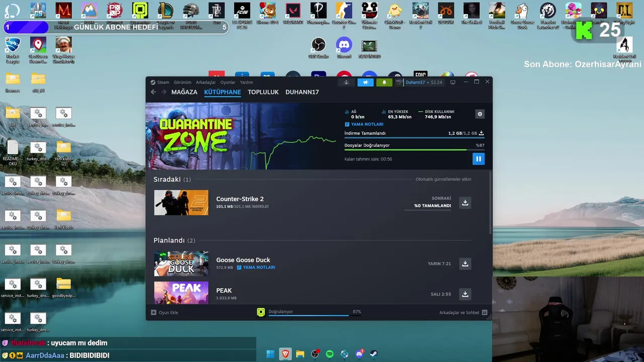Download PEAK update now
Image resolution: width=644 pixels, height=362 pixels.
click(465, 294)
